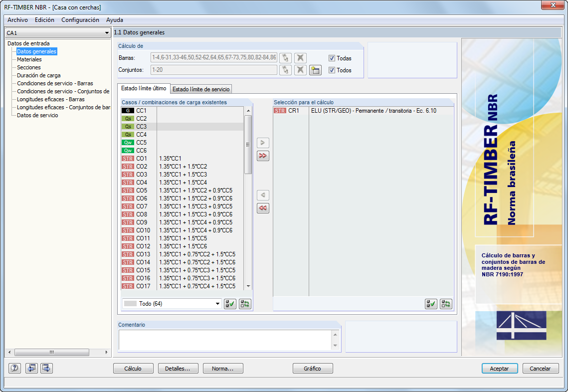
Task: Open the Todo (64) filter dropdown
Action: (x=217, y=304)
